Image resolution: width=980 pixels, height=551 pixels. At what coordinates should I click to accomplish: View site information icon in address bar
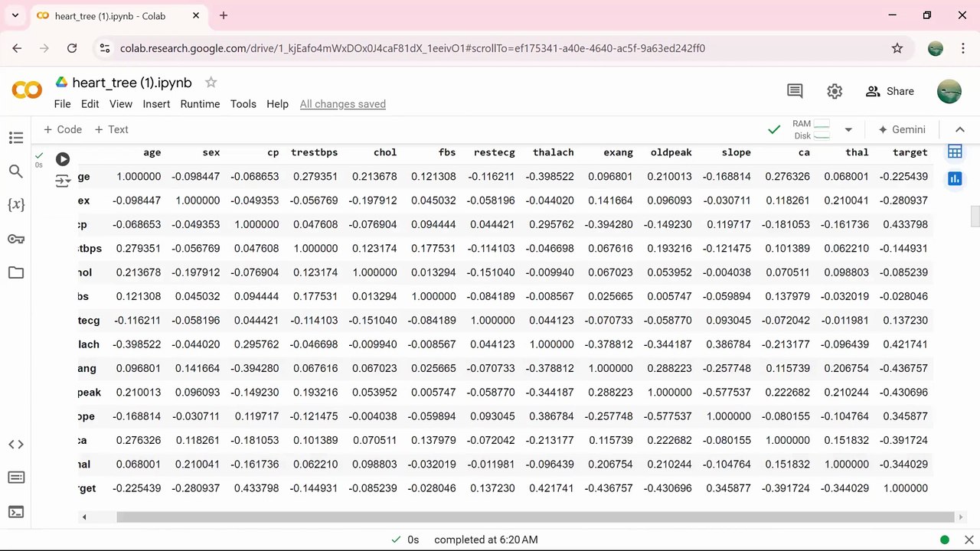click(x=106, y=48)
